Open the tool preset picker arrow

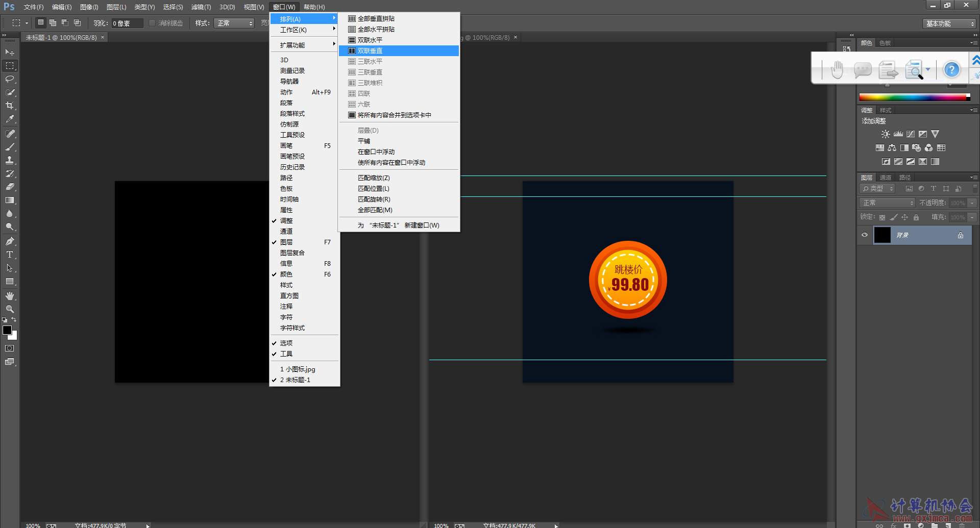coord(27,23)
